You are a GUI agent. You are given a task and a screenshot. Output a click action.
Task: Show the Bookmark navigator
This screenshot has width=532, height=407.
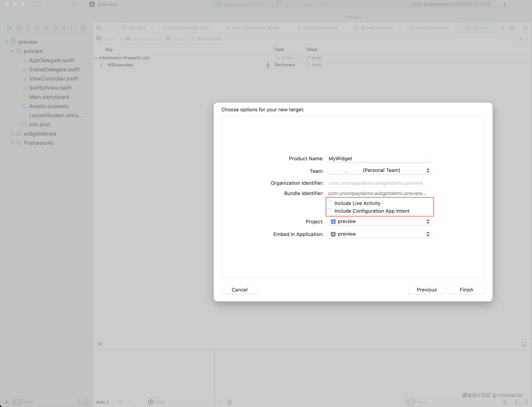(28, 28)
